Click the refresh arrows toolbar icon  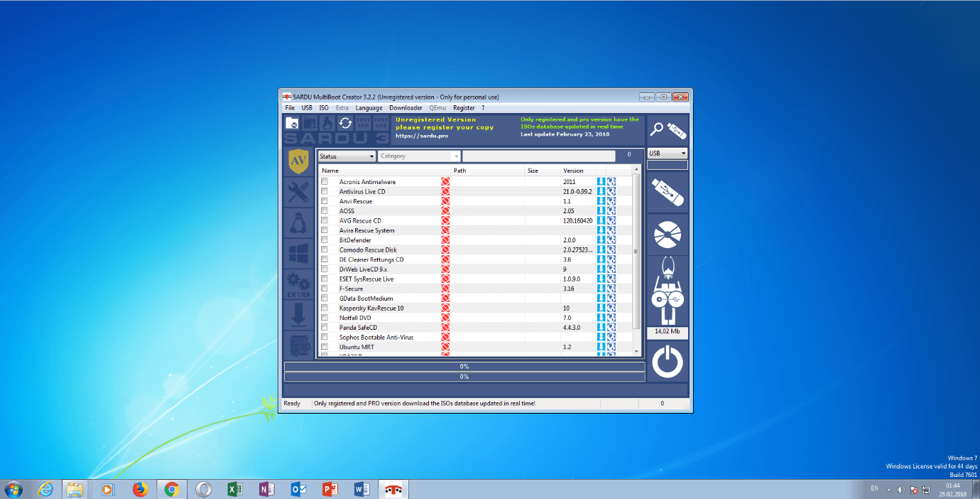click(x=345, y=123)
